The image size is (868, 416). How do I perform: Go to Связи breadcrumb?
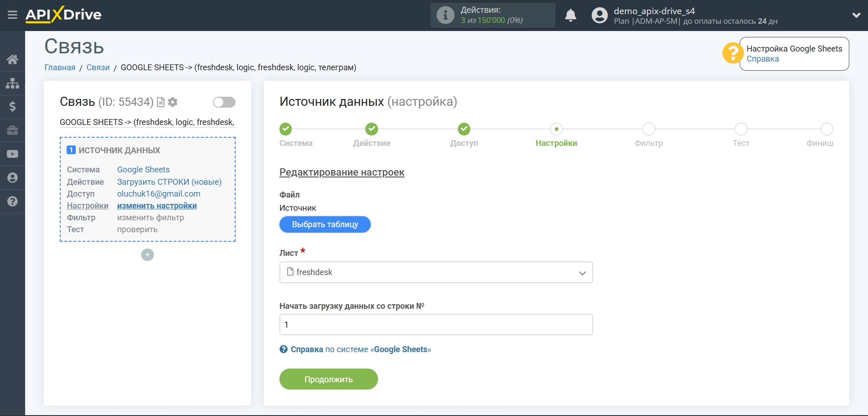pos(98,68)
